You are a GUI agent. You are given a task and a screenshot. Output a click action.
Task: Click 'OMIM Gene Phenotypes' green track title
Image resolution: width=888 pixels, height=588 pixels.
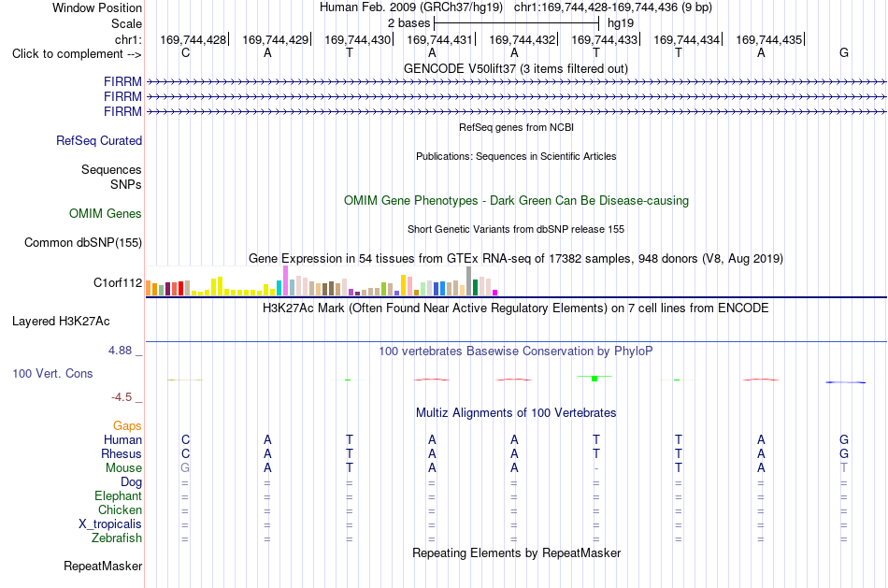tap(516, 201)
